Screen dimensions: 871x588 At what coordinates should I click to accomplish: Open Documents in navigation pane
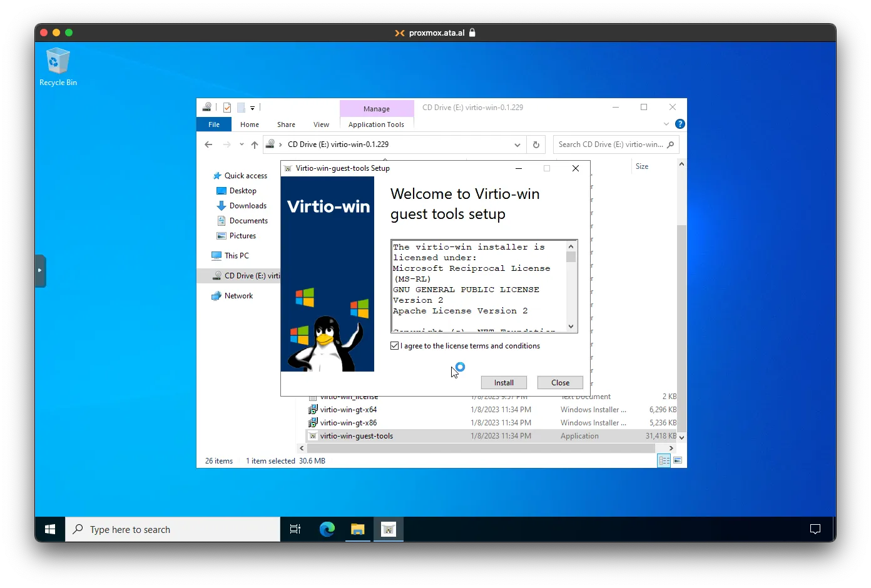point(242,221)
